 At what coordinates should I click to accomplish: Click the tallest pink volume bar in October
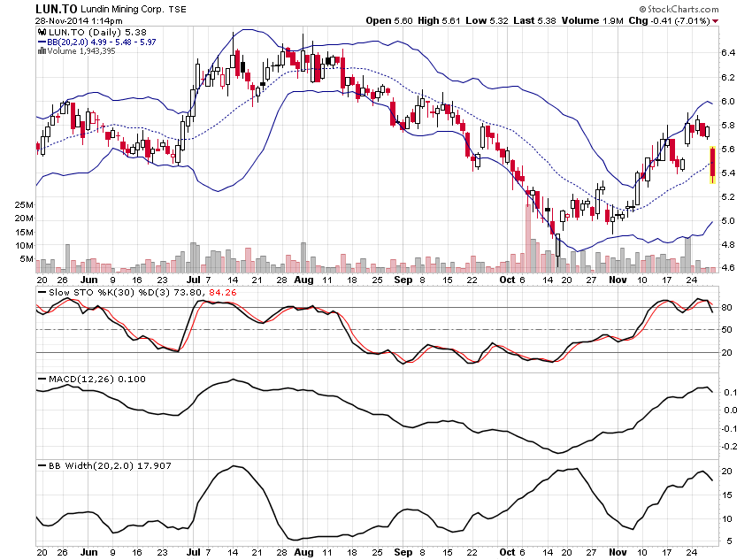coord(528,238)
